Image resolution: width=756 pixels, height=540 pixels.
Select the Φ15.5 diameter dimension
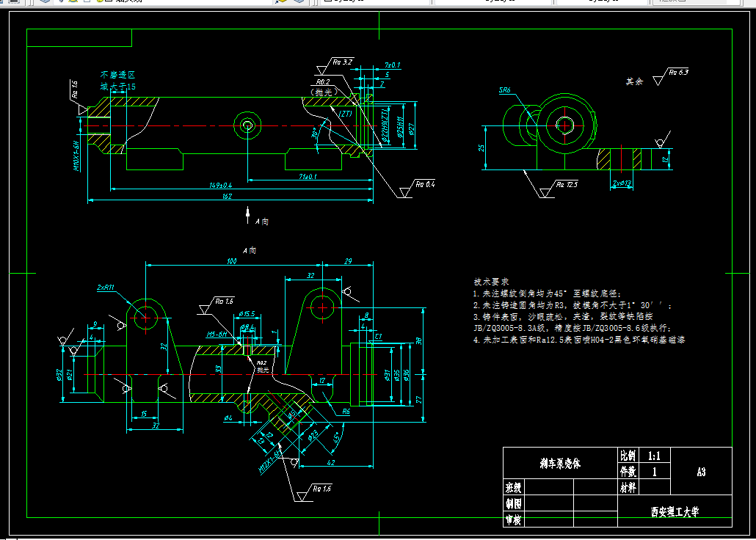247,314
